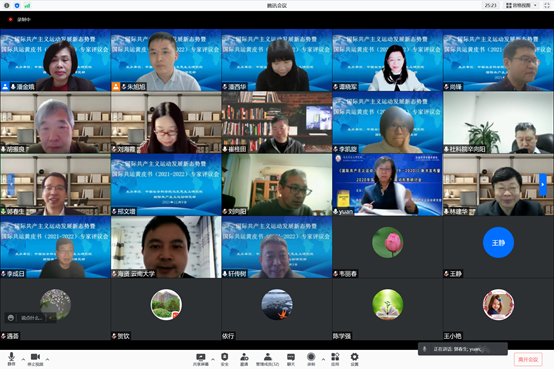The image size is (554, 369).
Task: Expand the arrow next to the microphone
Action: point(23,359)
